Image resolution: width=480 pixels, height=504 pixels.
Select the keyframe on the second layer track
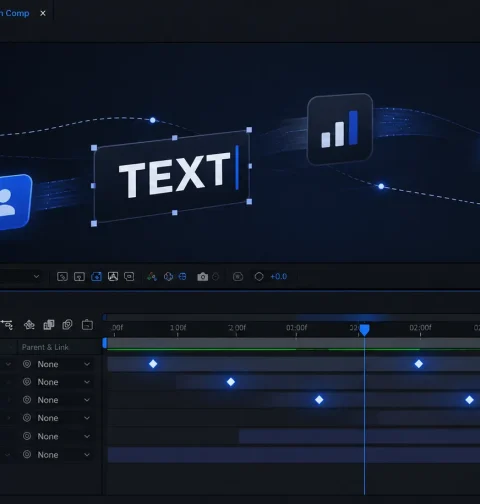(231, 382)
